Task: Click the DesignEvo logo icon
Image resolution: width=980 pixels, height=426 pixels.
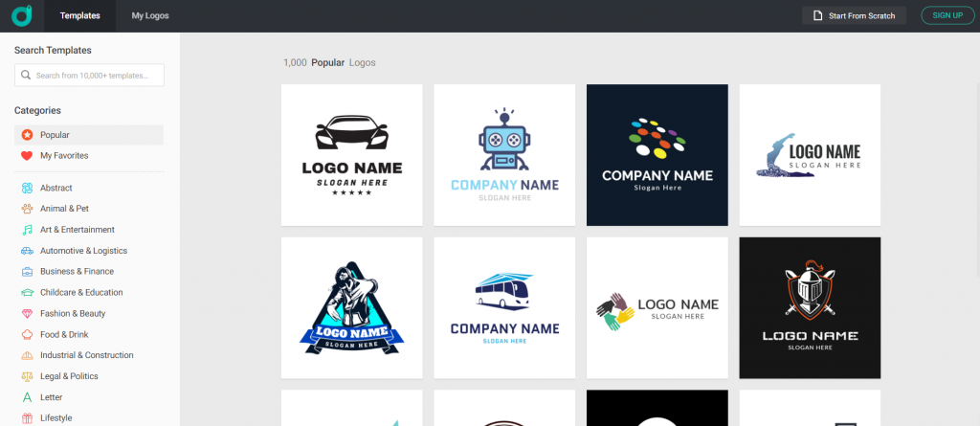Action: pyautogui.click(x=22, y=15)
